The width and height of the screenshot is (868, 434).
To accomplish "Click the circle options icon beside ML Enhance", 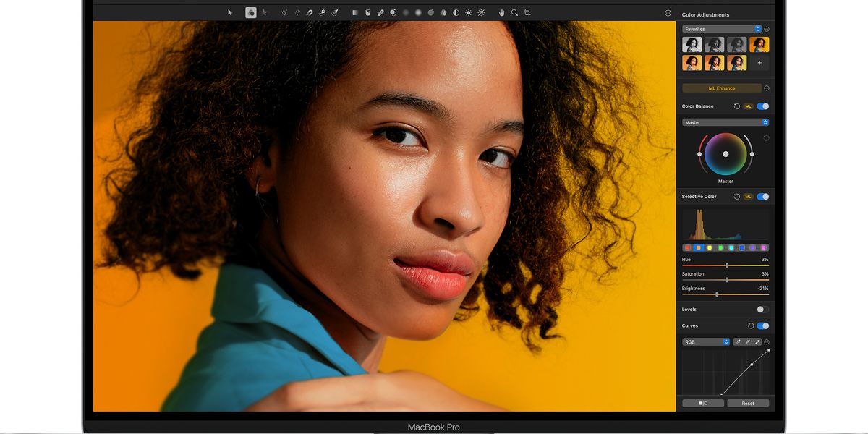I will 767,88.
